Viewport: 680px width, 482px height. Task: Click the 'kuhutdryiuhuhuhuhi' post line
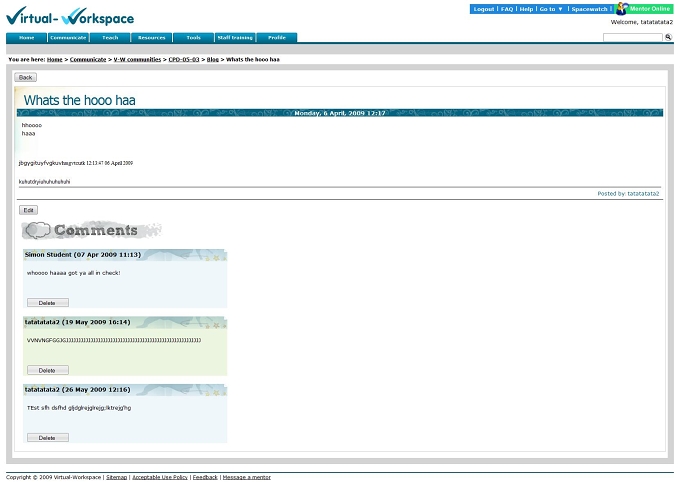tap(44, 182)
